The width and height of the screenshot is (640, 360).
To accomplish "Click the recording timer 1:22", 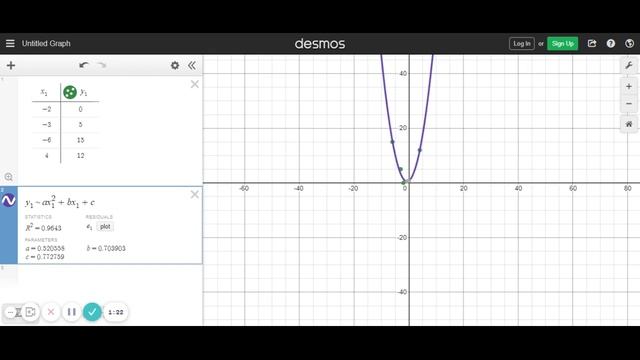I will click(x=116, y=312).
